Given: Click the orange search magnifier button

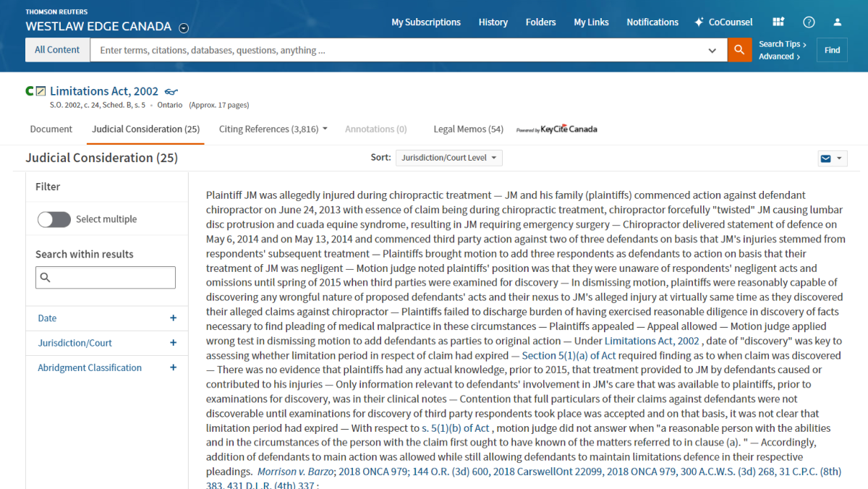Looking at the screenshot, I should click(x=739, y=50).
